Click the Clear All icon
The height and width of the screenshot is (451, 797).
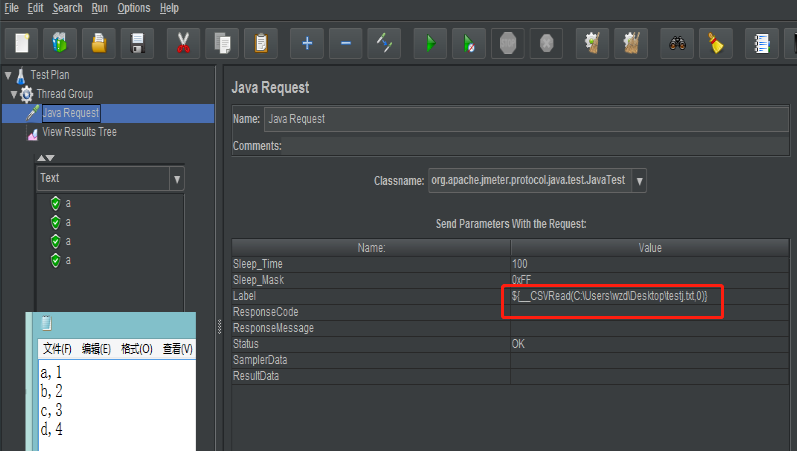tap(631, 43)
